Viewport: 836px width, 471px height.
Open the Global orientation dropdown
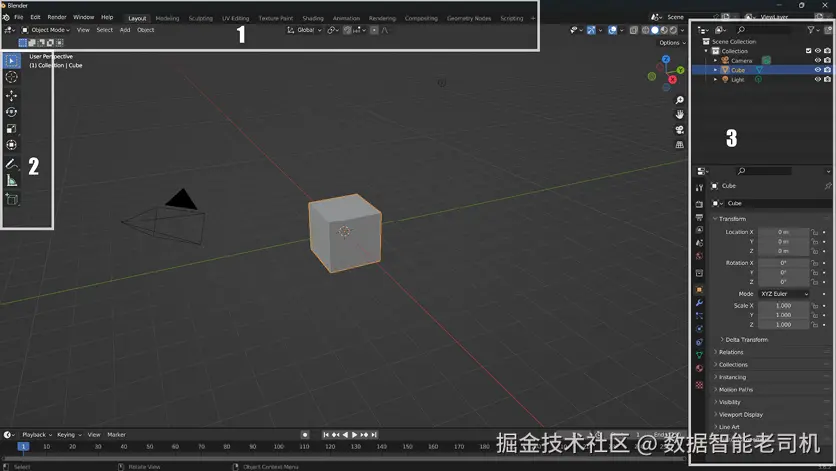click(x=304, y=30)
